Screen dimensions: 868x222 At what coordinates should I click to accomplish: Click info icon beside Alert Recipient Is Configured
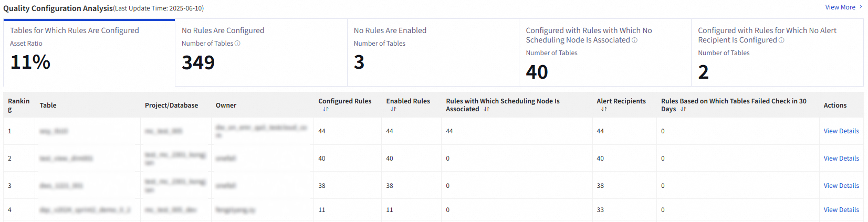[781, 40]
